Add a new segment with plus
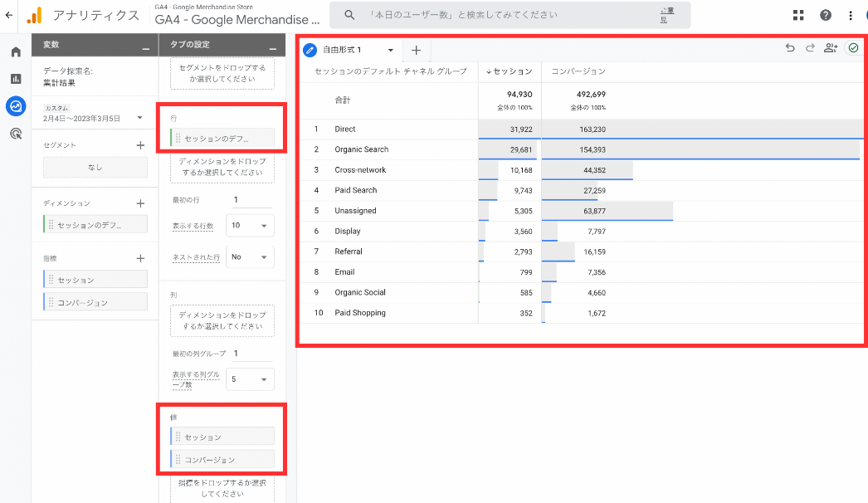Screen dimensions: 868x503 (x=140, y=145)
